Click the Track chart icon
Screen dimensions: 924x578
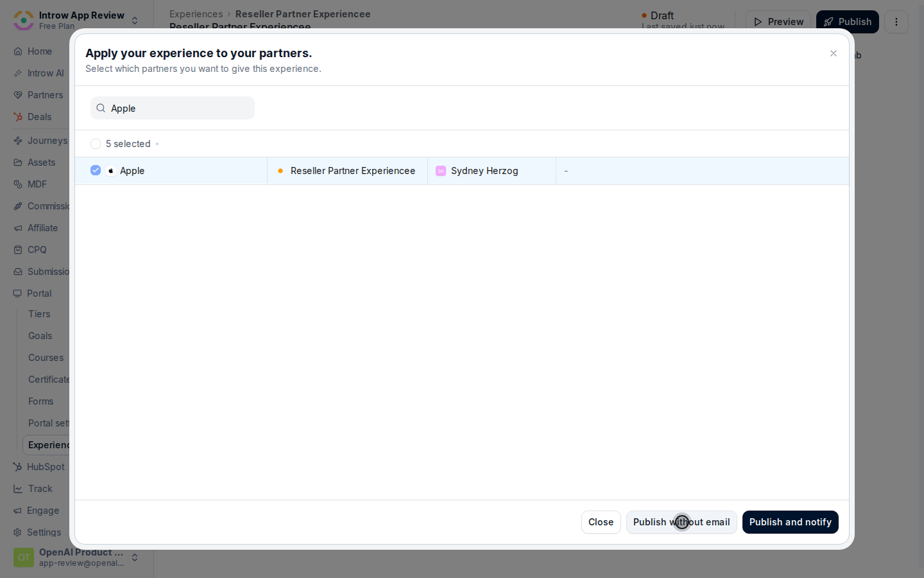[17, 489]
